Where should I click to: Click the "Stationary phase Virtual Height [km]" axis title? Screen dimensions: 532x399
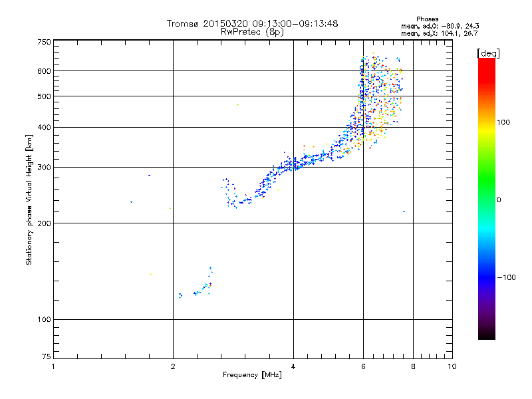click(29, 199)
